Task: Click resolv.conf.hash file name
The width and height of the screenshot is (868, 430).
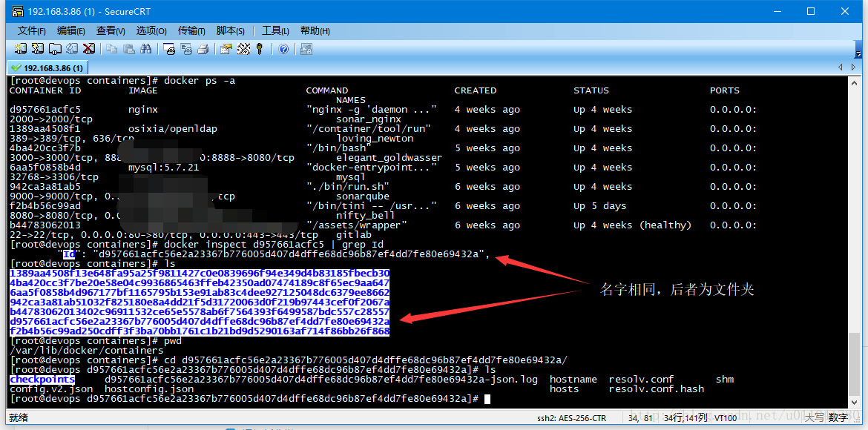Action: [x=657, y=389]
